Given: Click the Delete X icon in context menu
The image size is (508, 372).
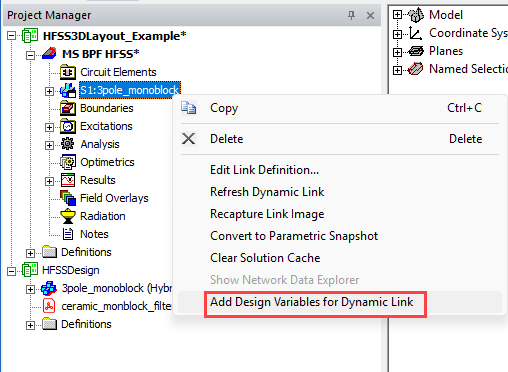Looking at the screenshot, I should pos(189,139).
